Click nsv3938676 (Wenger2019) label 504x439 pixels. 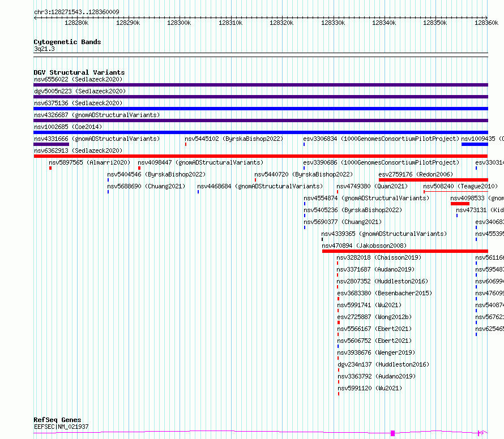click(x=376, y=352)
